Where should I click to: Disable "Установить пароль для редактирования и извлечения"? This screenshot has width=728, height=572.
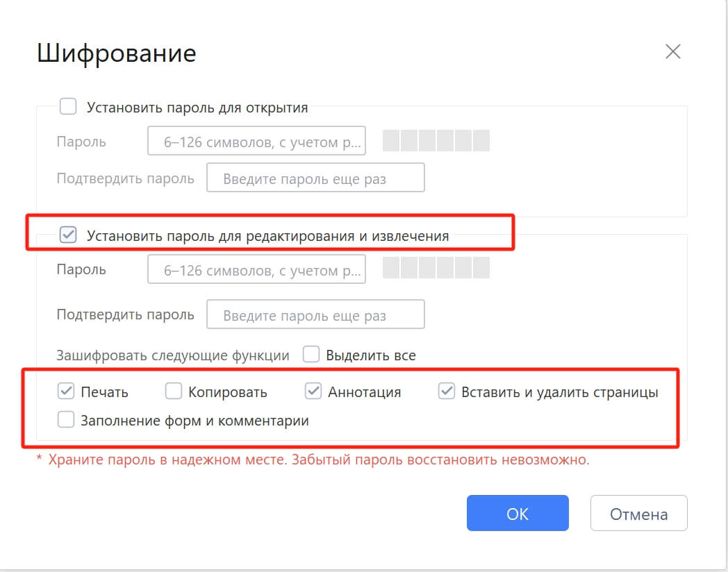tap(67, 235)
